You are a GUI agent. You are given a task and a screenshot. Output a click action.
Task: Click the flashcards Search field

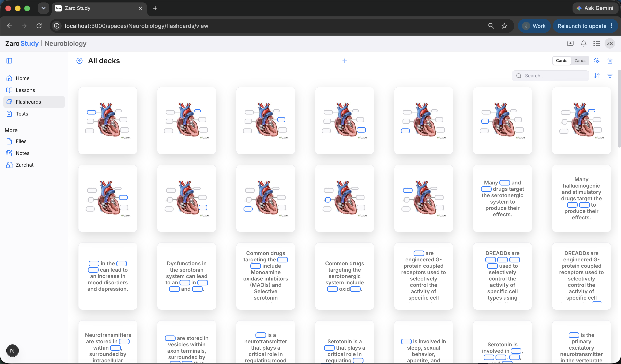(x=550, y=76)
